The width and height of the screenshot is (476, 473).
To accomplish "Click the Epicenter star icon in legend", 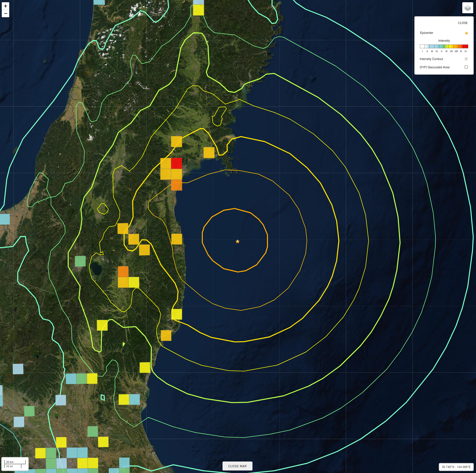I will point(466,33).
